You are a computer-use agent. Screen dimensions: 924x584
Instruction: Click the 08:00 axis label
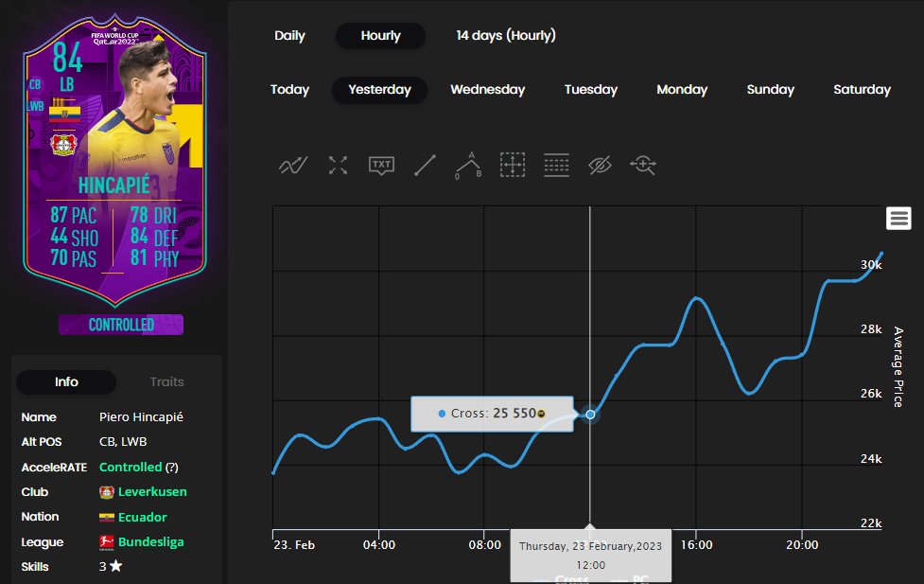click(484, 545)
